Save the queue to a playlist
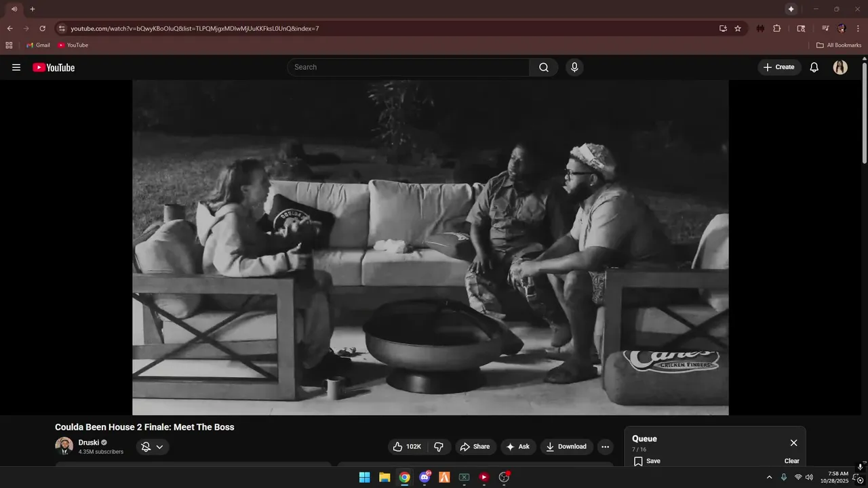The image size is (868, 488). click(x=647, y=461)
